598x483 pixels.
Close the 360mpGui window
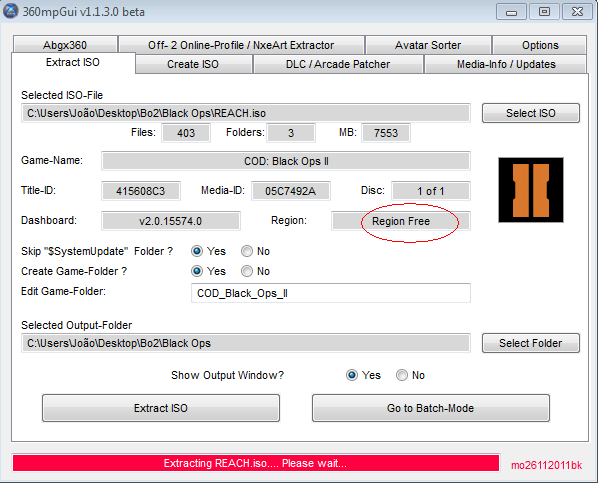point(578,12)
